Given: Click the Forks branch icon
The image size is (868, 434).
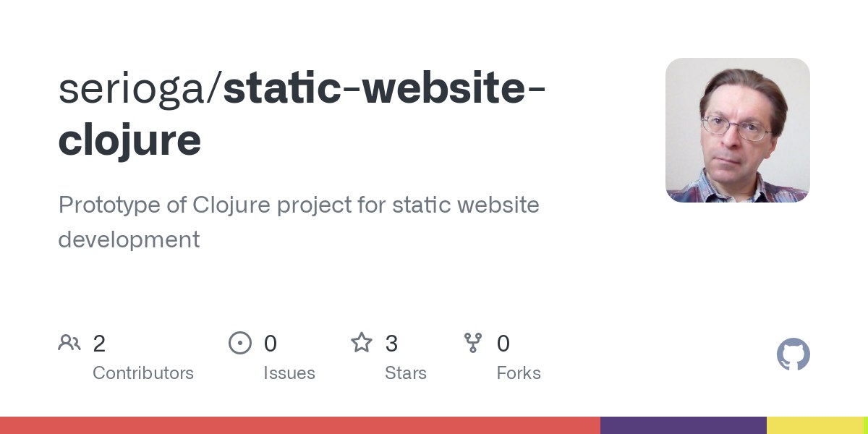Looking at the screenshot, I should point(473,343).
